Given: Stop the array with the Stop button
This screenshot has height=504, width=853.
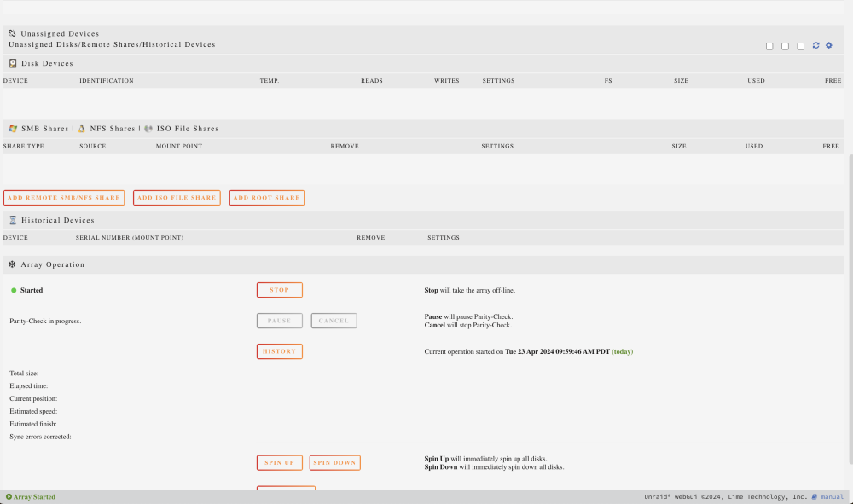Looking at the screenshot, I should pyautogui.click(x=280, y=290).
